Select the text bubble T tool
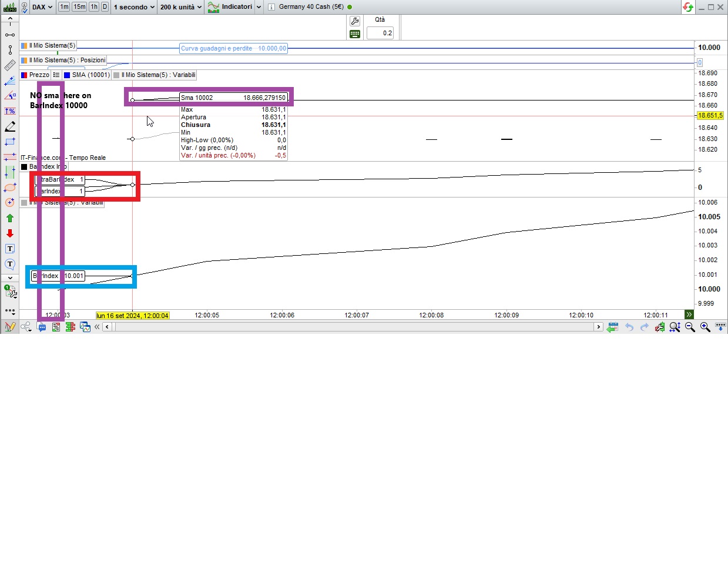 (x=10, y=264)
